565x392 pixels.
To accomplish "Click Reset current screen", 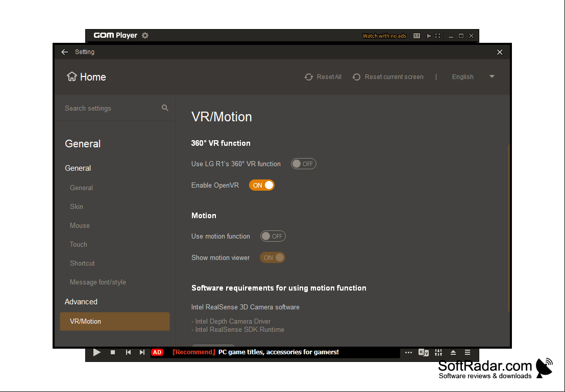I will coord(388,76).
